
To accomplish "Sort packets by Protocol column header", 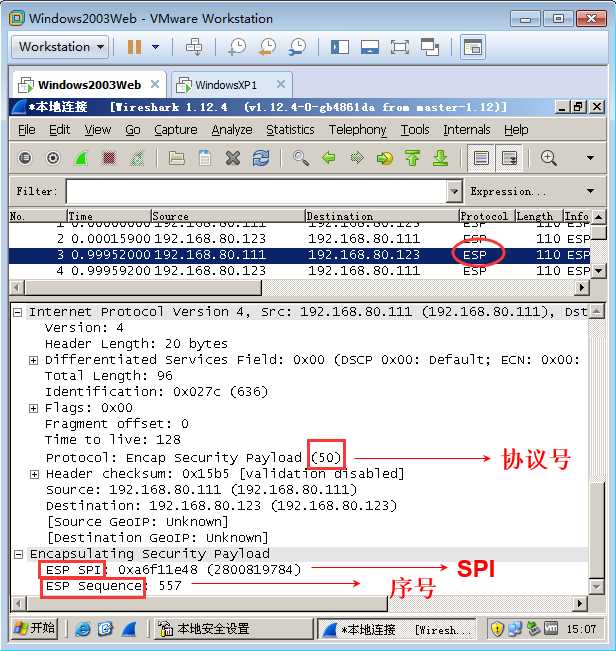I will [x=486, y=216].
